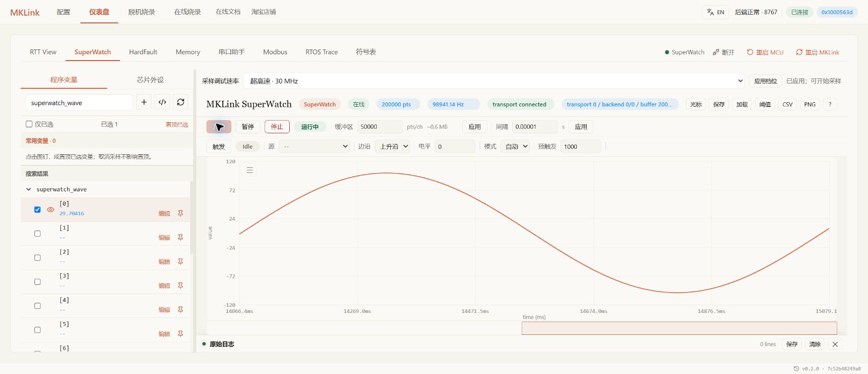The height and width of the screenshot is (374, 868).
Task: Click the 重启 MCU restart icon
Action: coord(750,52)
